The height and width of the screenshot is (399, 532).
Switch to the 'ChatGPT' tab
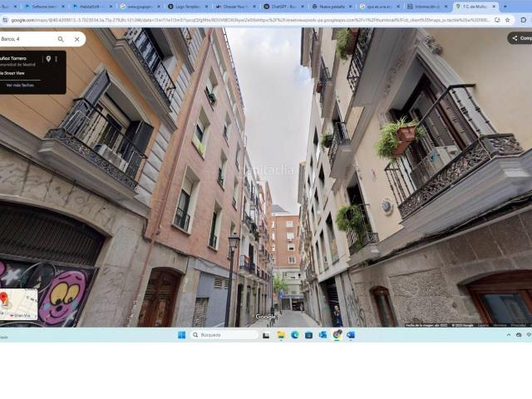pos(282,7)
